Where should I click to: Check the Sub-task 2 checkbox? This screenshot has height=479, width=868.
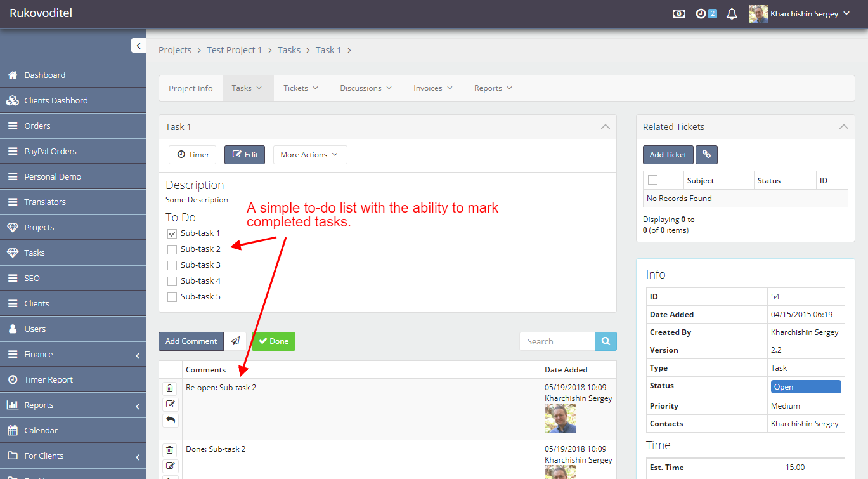click(172, 249)
